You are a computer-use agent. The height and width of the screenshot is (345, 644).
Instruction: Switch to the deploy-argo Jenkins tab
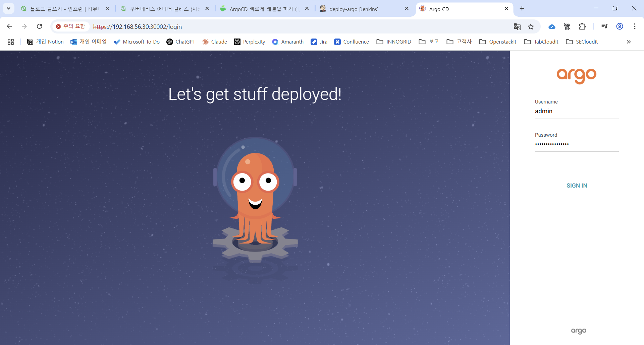[354, 9]
